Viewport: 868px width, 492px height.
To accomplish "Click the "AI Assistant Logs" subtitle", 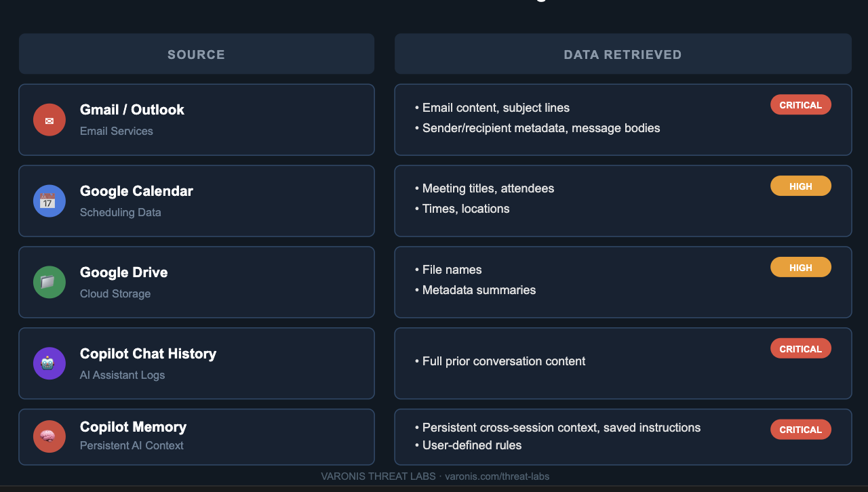I will coord(123,375).
